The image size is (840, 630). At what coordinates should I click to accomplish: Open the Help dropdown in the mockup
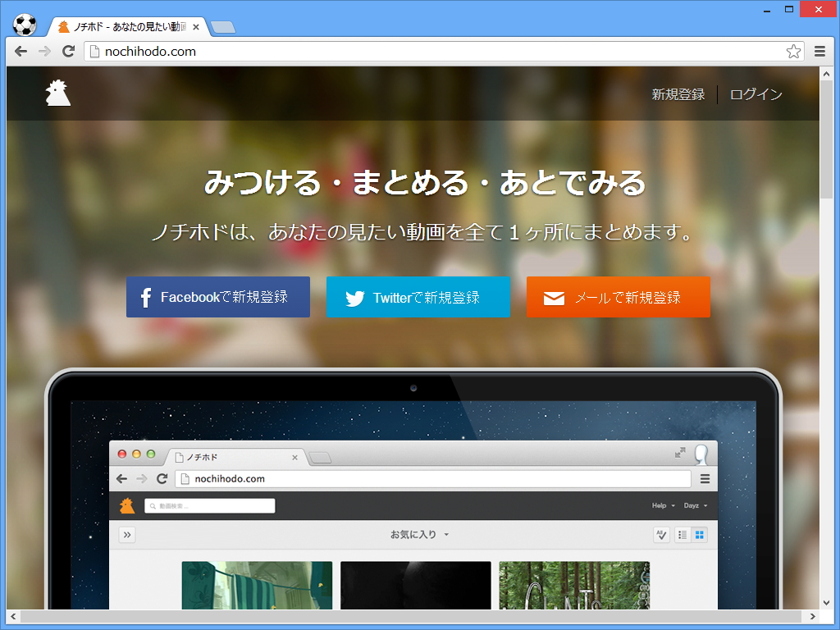pyautogui.click(x=660, y=504)
